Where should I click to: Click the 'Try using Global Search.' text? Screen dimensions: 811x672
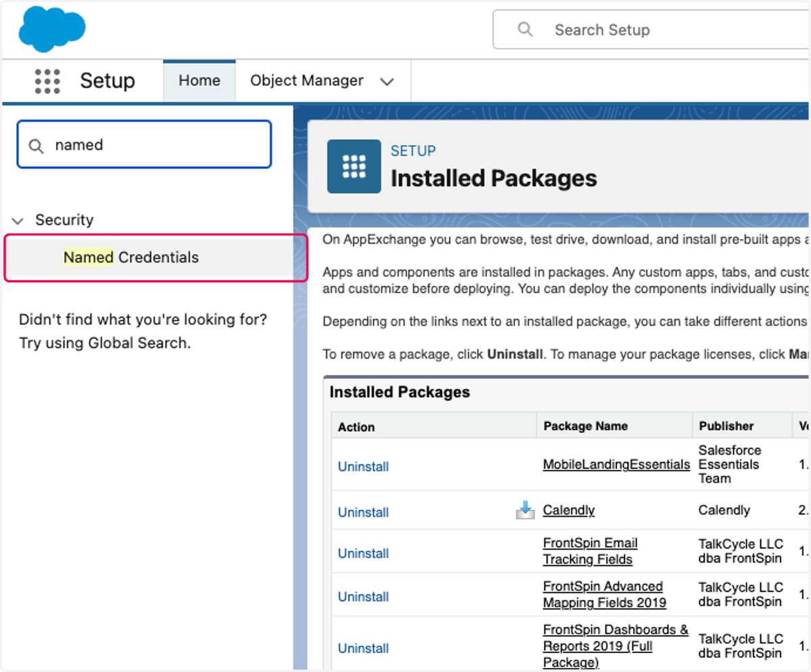[x=105, y=342]
